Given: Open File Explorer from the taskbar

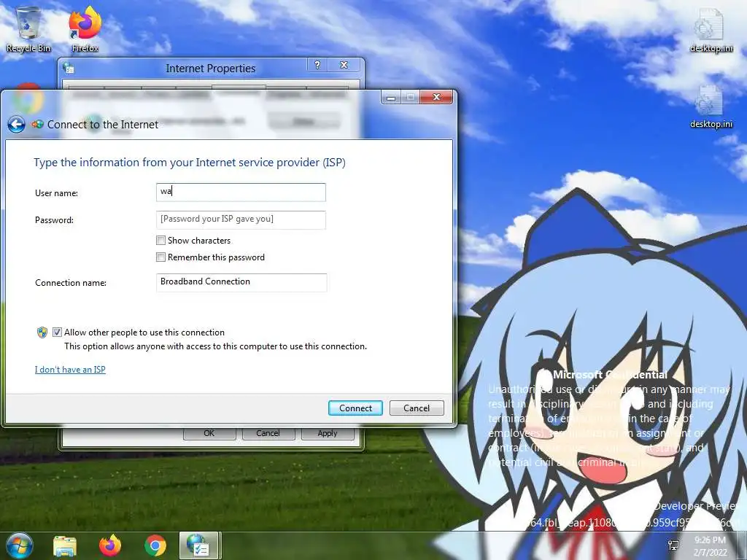Looking at the screenshot, I should click(x=65, y=545).
